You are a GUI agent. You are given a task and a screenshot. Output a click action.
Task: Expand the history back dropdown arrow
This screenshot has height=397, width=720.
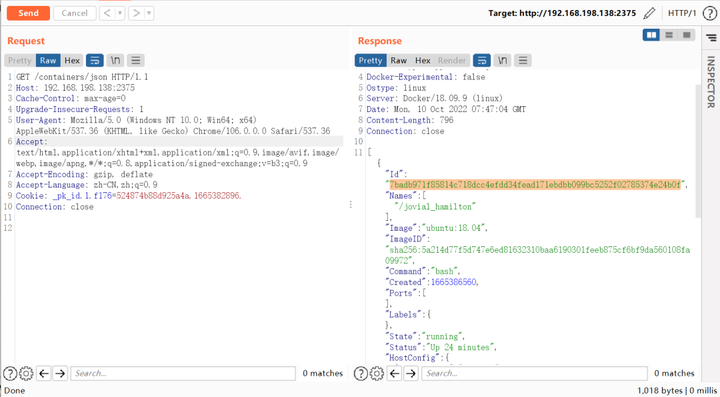coord(120,13)
